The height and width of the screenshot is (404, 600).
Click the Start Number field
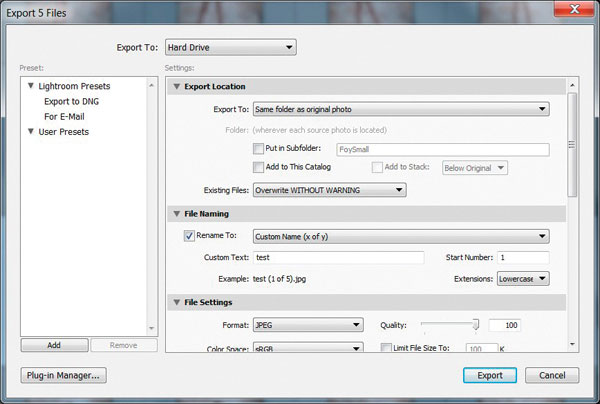523,257
